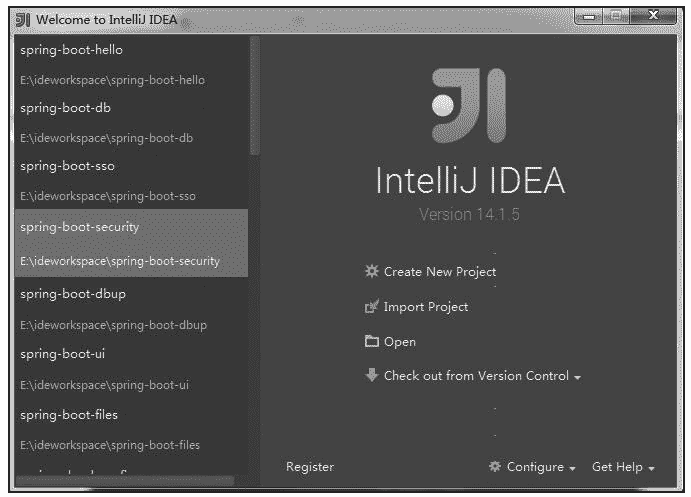Click the Check out from Version Control arrow icon
This screenshot has width=691, height=497.
point(372,376)
